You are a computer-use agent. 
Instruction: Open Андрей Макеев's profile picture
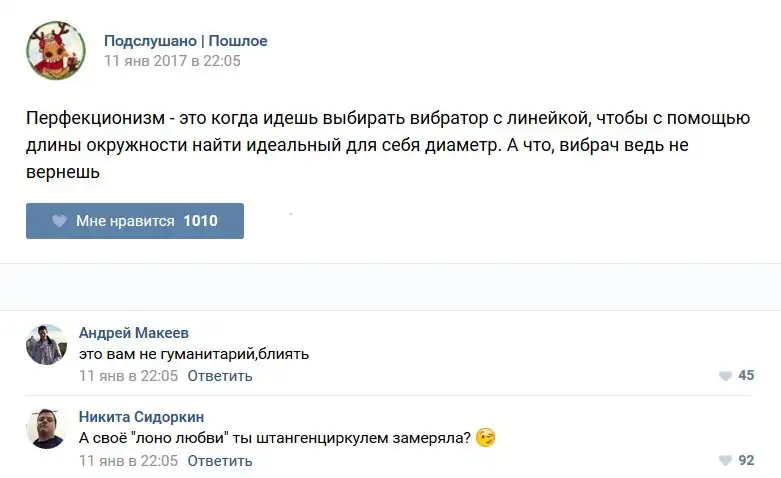[x=46, y=344]
